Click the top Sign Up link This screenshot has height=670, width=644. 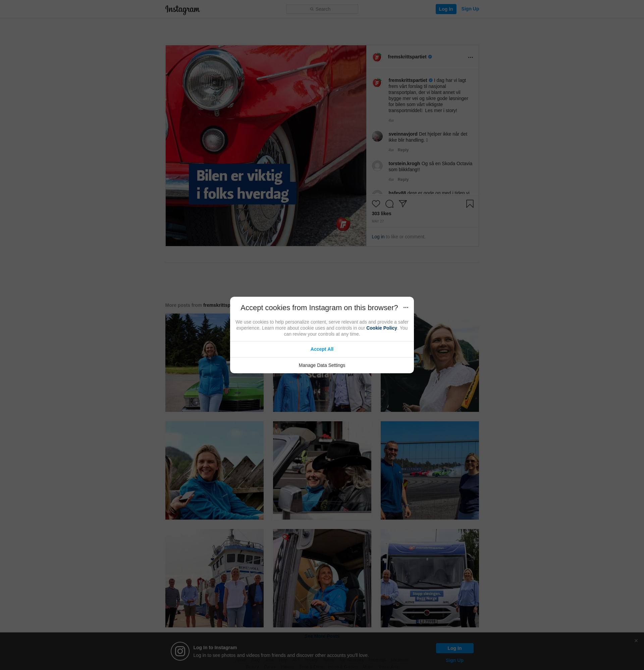click(x=470, y=9)
